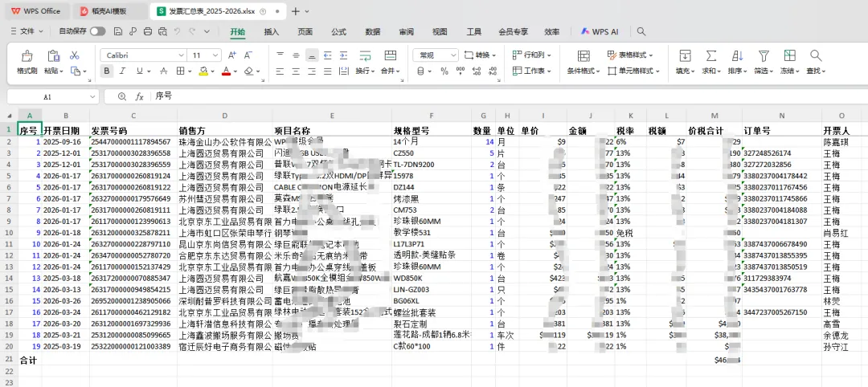Switch to the Data (数据) tab

pyautogui.click(x=373, y=31)
